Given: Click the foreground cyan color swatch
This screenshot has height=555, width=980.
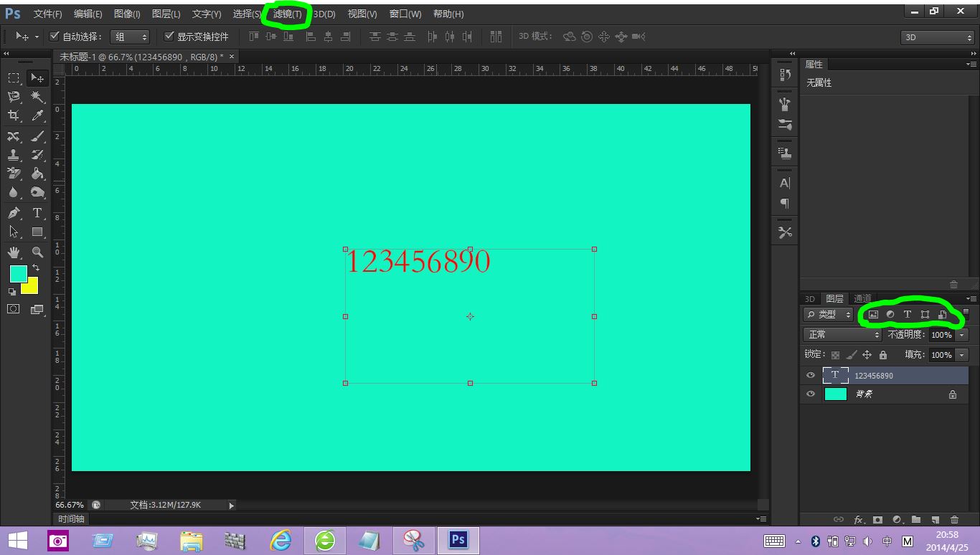Looking at the screenshot, I should [17, 272].
